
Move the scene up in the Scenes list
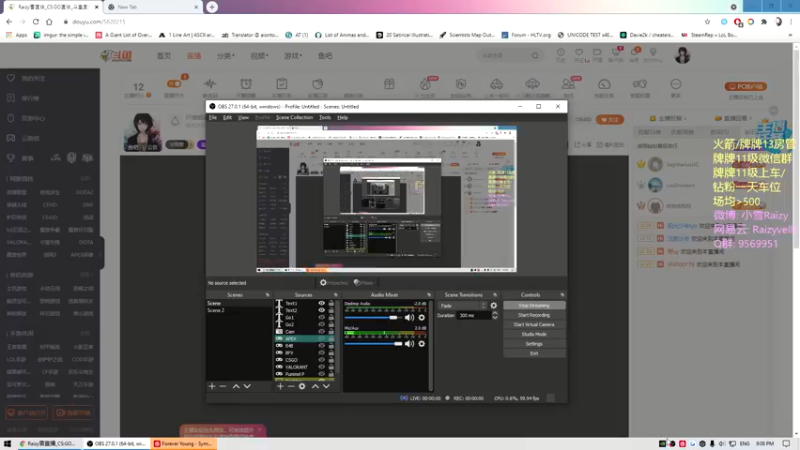(x=236, y=386)
